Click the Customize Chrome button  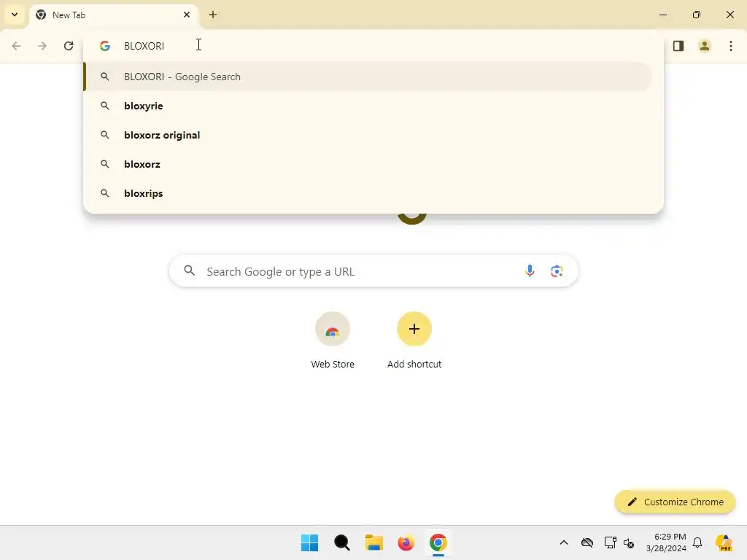click(675, 502)
